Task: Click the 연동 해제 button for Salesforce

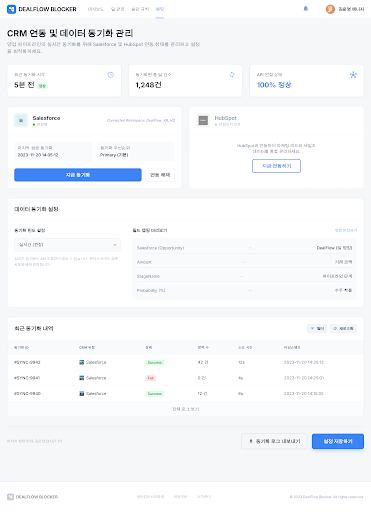Action: coord(160,175)
